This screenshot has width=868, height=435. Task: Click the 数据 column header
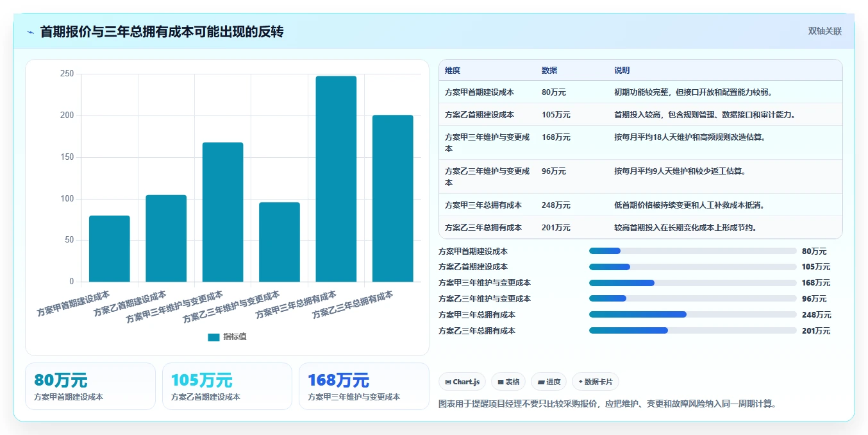549,71
